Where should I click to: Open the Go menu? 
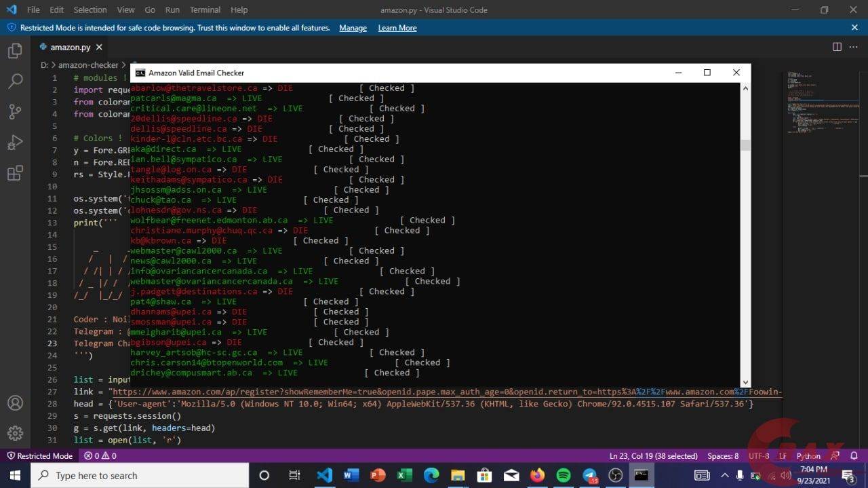tap(150, 10)
